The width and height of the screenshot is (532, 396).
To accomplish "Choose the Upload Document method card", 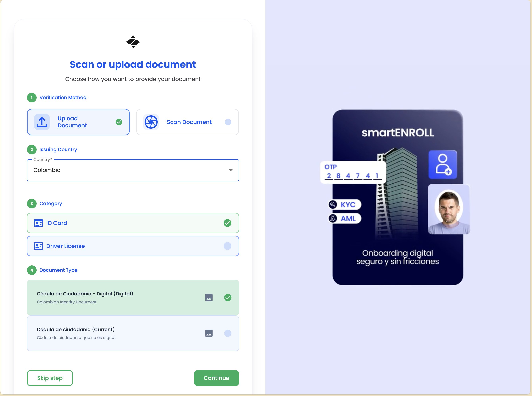I will click(x=78, y=122).
